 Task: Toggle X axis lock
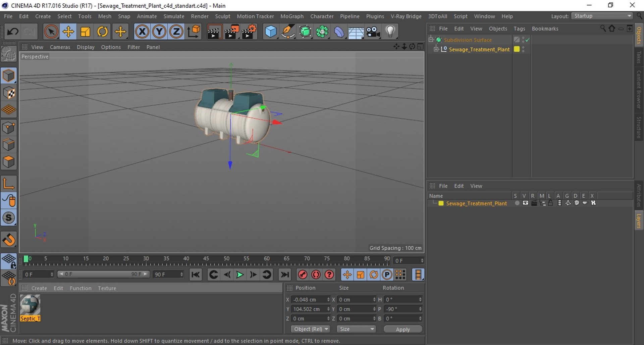coord(142,32)
